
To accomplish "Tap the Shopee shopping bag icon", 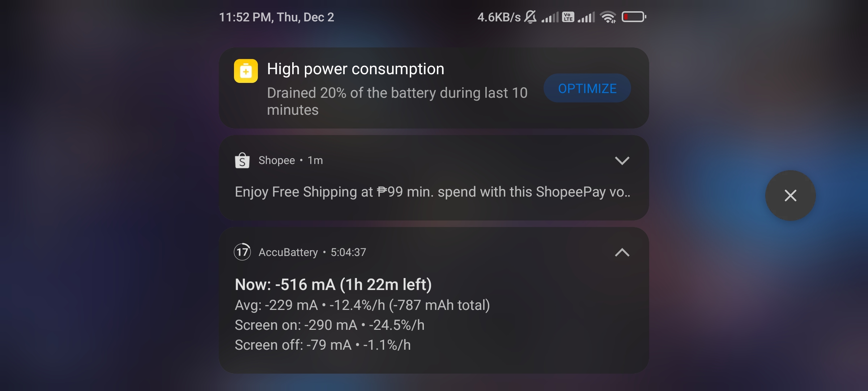I will 242,160.
